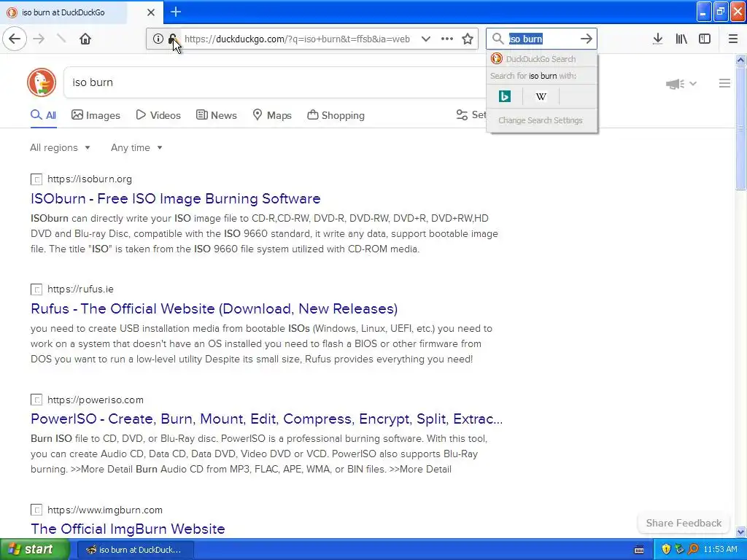Click the Share Feedback button
The height and width of the screenshot is (560, 747).
click(x=684, y=523)
